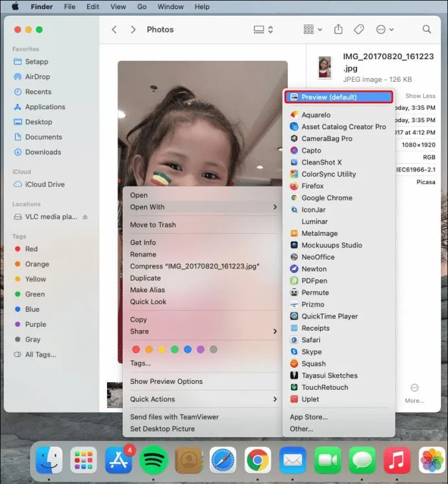Viewport: 448px width, 484px height.
Task: Open image with CleanShot X
Action: pos(338,162)
